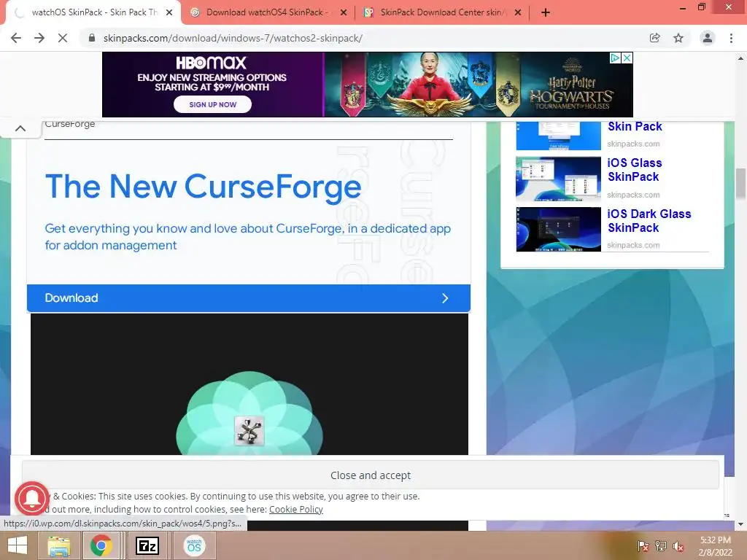Open 7-Zip from the taskbar
This screenshot has width=747, height=560.
click(x=147, y=545)
